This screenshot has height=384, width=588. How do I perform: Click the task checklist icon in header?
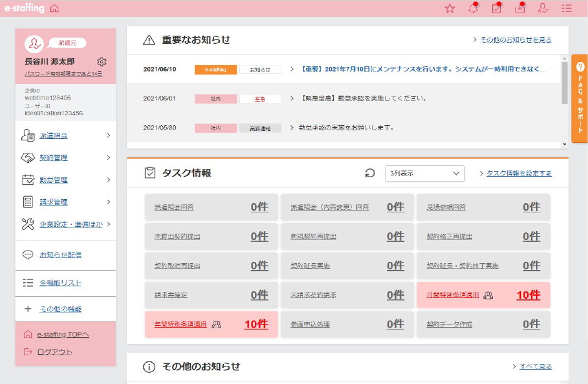point(497,9)
